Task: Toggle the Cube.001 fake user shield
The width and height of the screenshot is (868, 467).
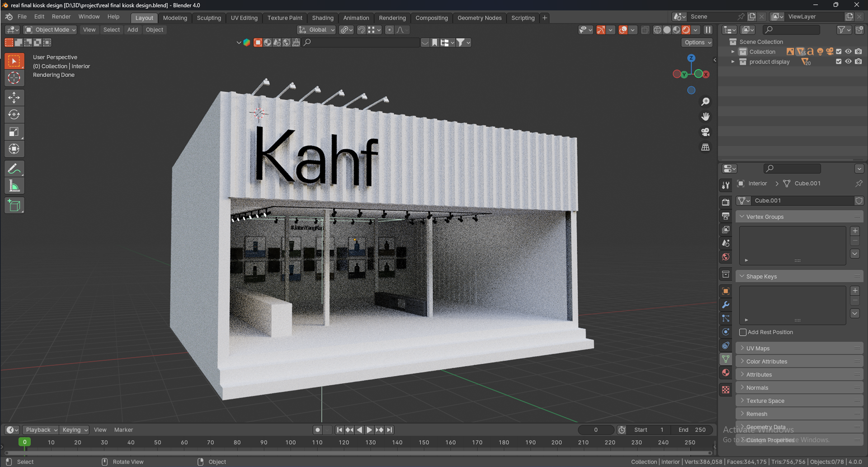Action: 859,200
